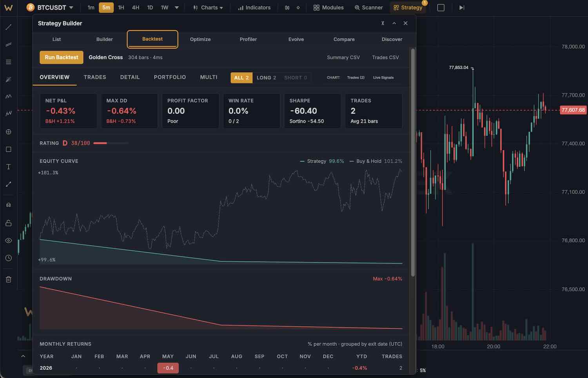
Task: Click the Run Backtest button
Action: (x=62, y=57)
